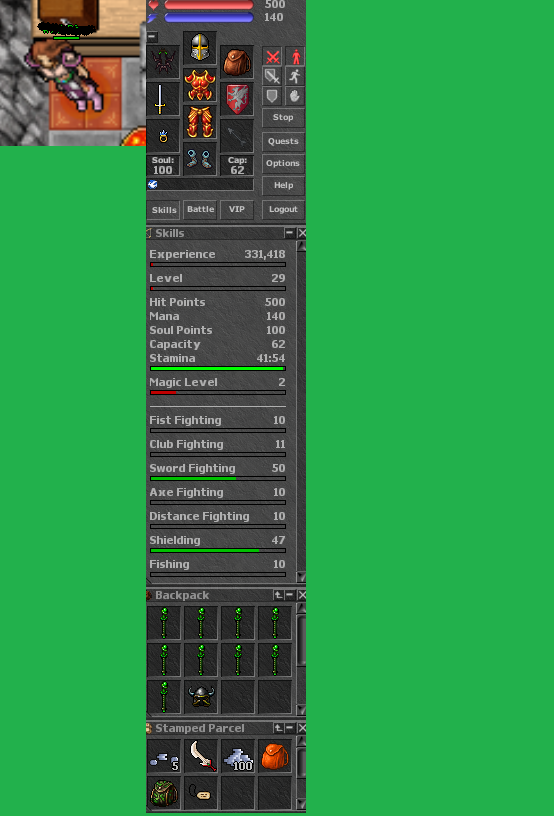Click Backpack panel scroll up arrow
This screenshot has height=816, width=554.
301,608
